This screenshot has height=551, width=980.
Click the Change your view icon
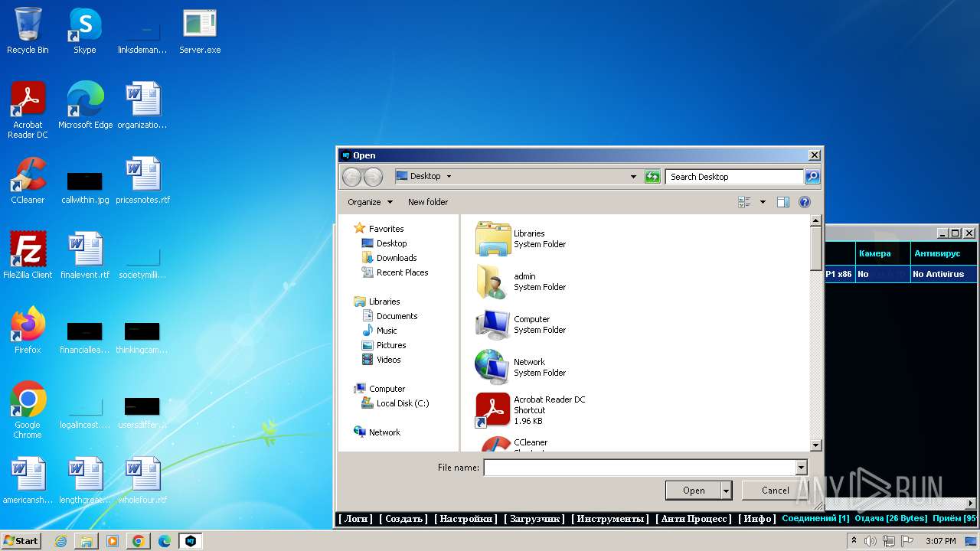pos(744,202)
